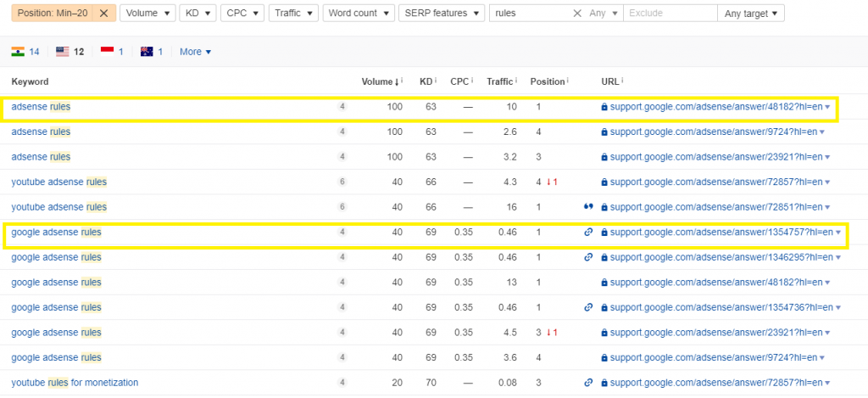This screenshot has width=868, height=398.
Task: Click the info icon beside the KD header
Action: pyautogui.click(x=437, y=81)
